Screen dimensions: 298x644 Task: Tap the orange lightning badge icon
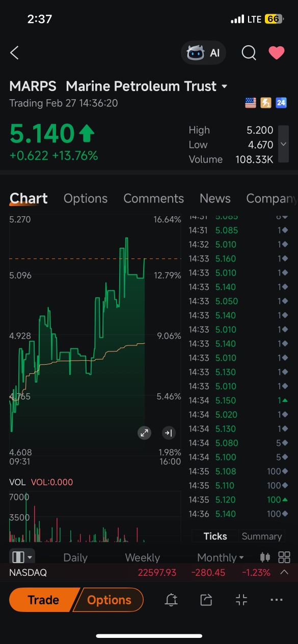tap(266, 103)
